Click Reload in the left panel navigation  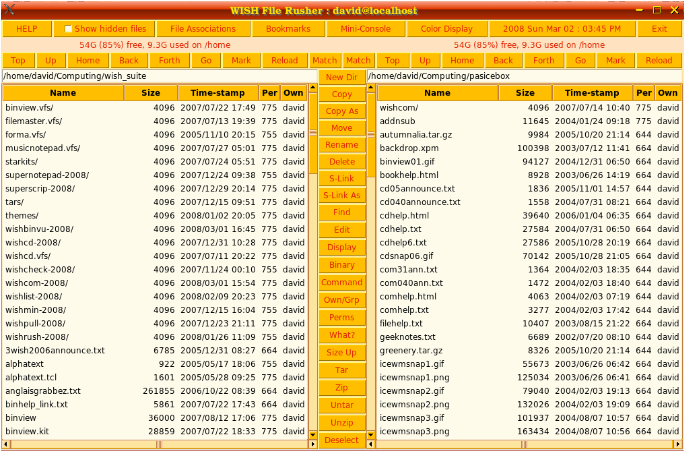[284, 60]
